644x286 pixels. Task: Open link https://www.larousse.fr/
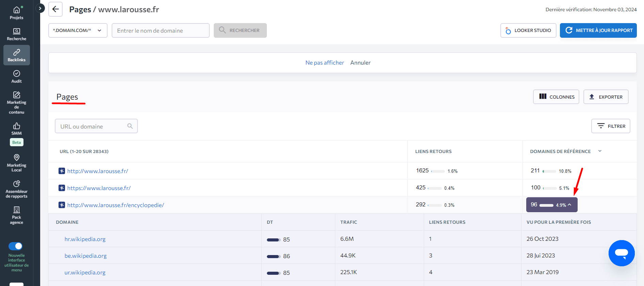pyautogui.click(x=99, y=188)
